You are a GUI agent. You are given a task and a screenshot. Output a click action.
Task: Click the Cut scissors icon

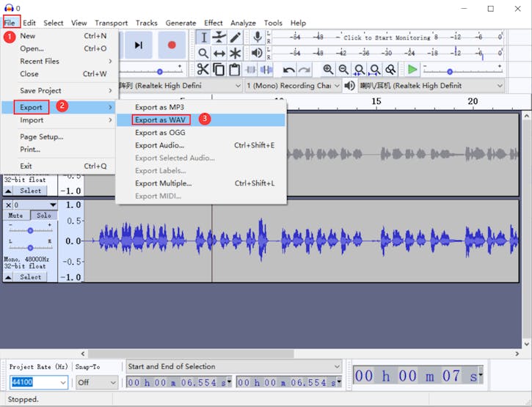[x=203, y=70]
